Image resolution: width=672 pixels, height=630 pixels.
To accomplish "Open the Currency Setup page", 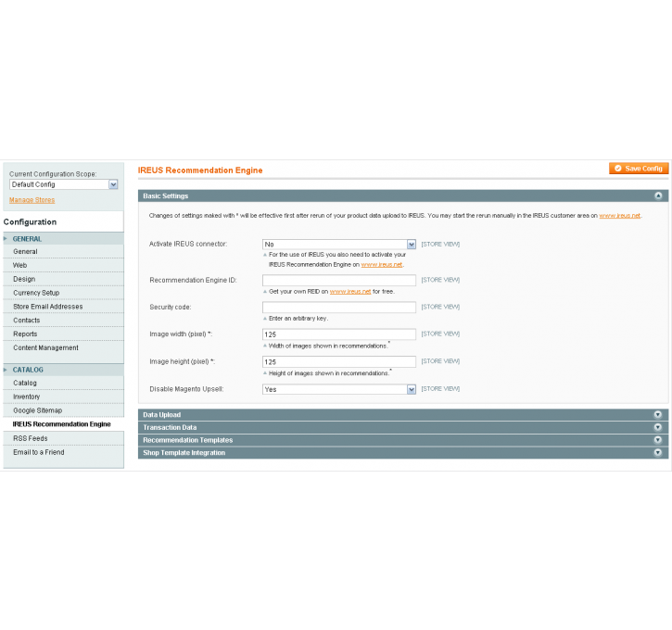I will pos(63,293).
